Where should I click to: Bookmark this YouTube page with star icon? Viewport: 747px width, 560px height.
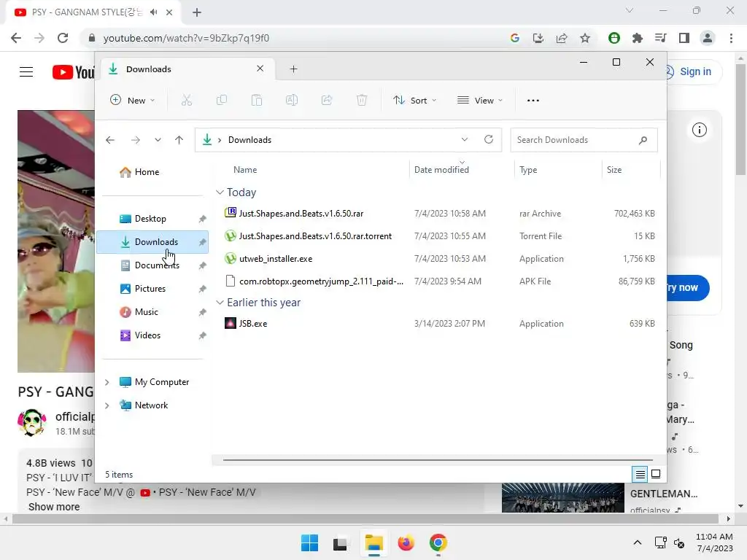[585, 38]
